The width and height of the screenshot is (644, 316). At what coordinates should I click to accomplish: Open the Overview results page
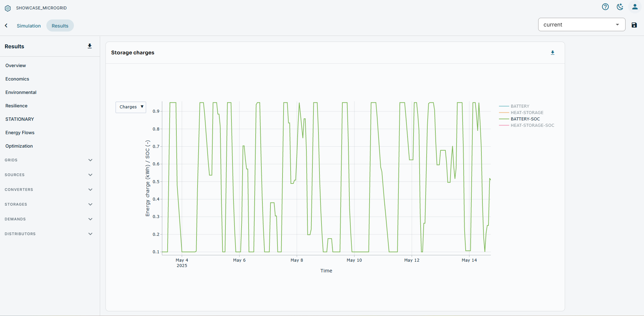(x=15, y=65)
